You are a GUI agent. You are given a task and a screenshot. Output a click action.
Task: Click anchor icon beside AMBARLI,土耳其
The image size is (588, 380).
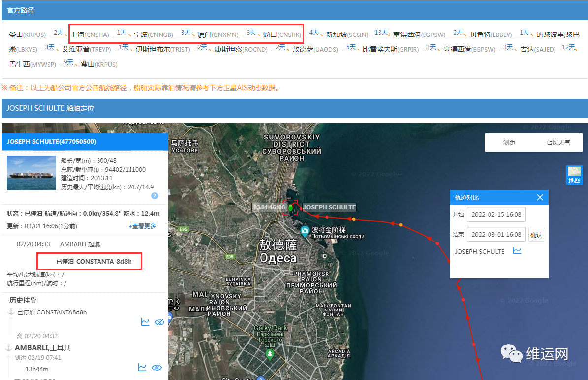[x=8, y=348]
